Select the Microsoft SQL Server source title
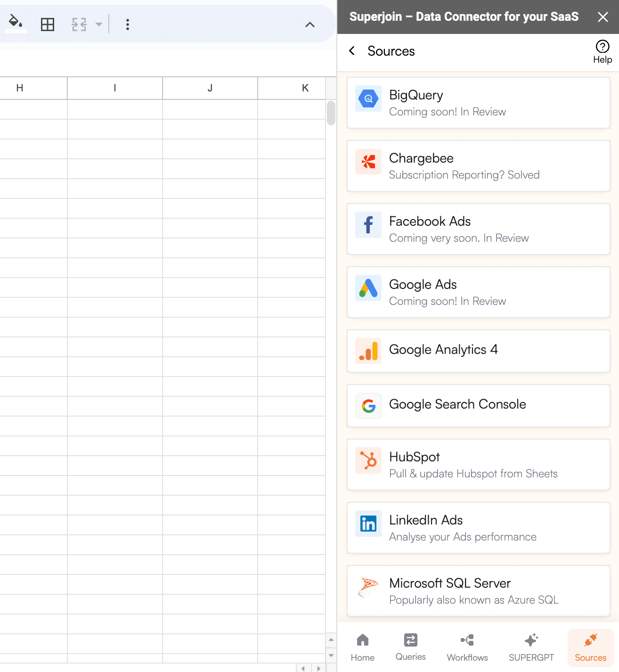 [450, 583]
